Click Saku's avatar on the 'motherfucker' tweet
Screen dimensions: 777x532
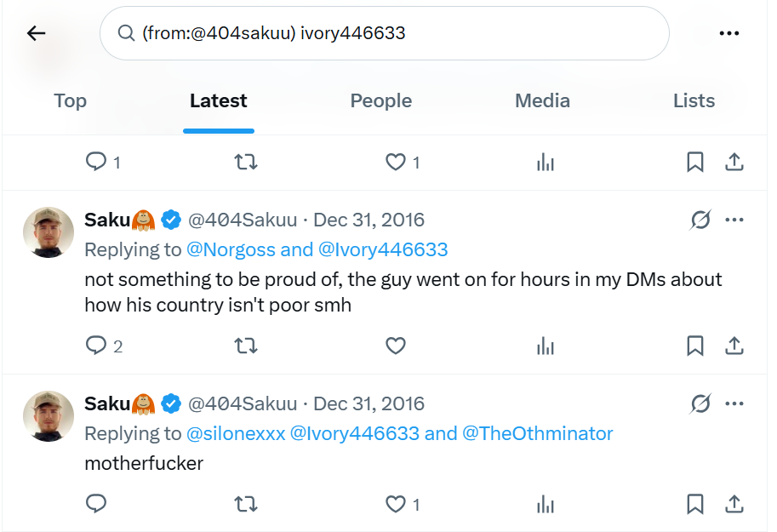(x=48, y=416)
